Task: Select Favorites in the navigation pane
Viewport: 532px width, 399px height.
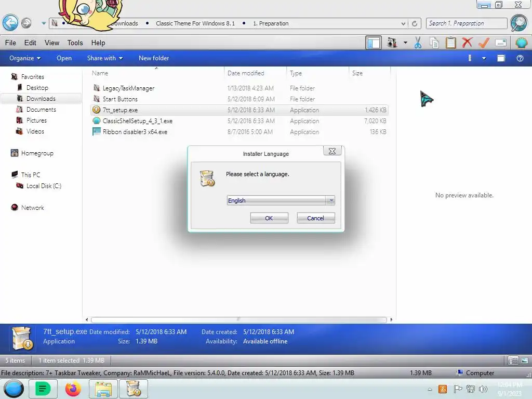Action: pos(32,77)
